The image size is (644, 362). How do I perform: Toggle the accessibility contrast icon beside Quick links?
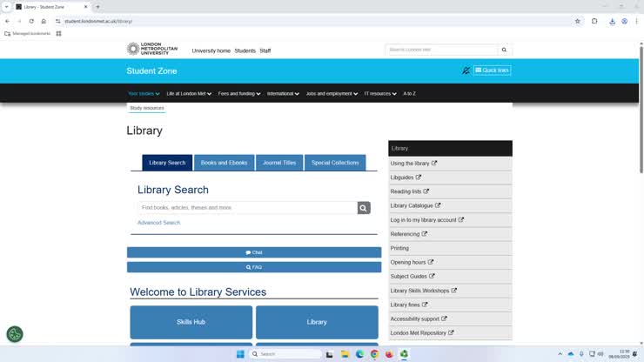coord(466,70)
